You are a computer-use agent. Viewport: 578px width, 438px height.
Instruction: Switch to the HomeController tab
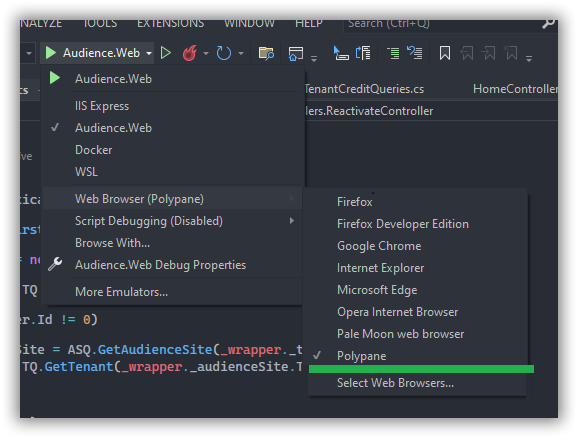pyautogui.click(x=515, y=89)
